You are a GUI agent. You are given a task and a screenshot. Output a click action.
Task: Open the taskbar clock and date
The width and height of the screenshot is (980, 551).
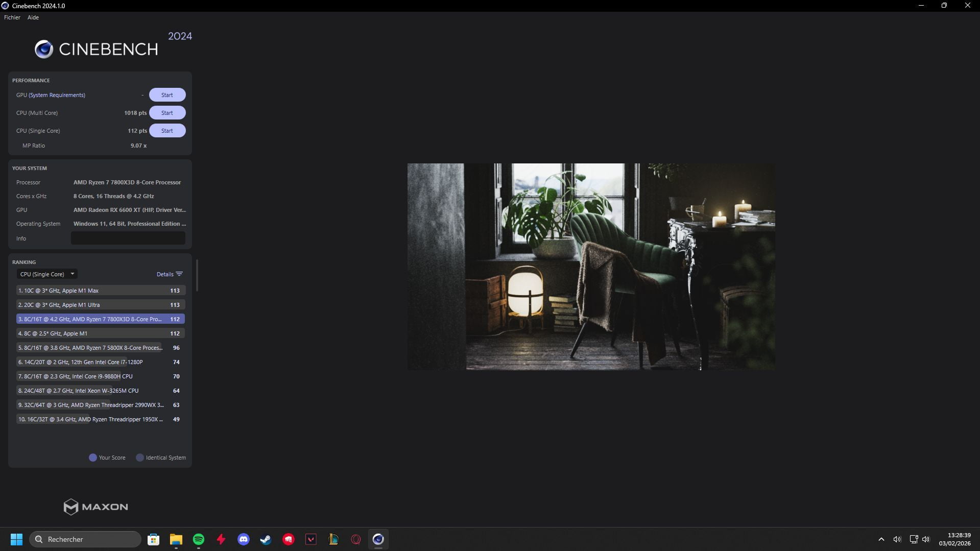tap(954, 539)
